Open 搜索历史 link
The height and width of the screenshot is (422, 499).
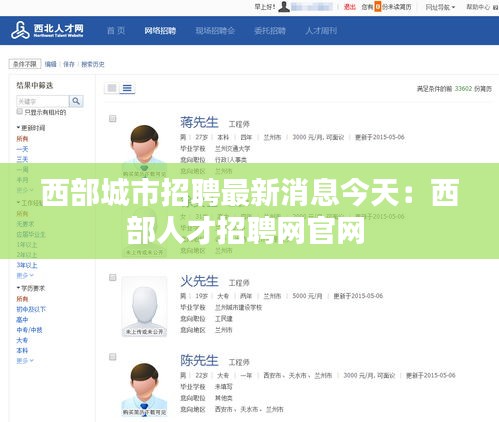click(x=93, y=64)
